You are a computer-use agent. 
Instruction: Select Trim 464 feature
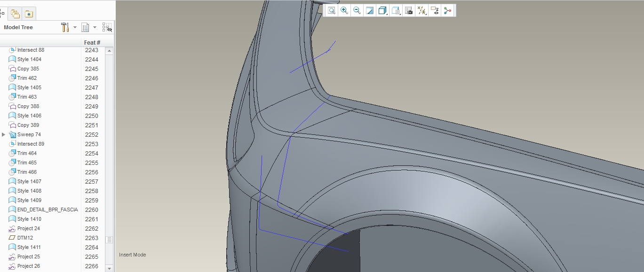coord(27,153)
